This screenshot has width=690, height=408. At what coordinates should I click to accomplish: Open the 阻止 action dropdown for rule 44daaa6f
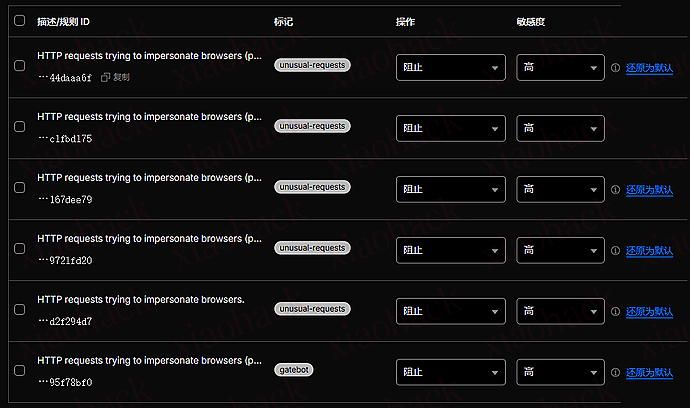click(x=450, y=68)
